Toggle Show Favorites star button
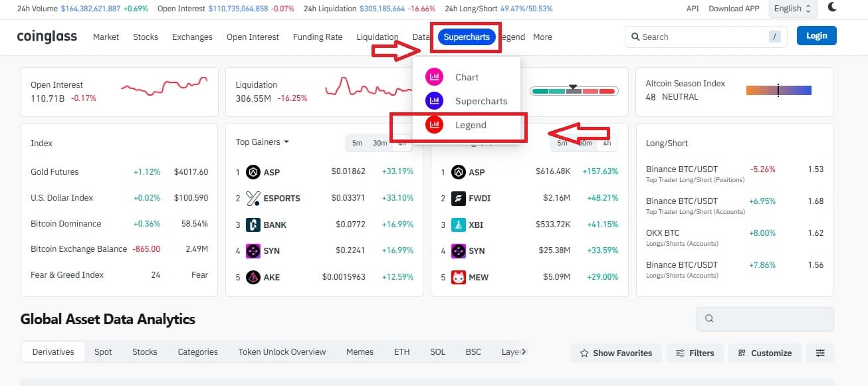868x386 pixels. click(x=615, y=353)
